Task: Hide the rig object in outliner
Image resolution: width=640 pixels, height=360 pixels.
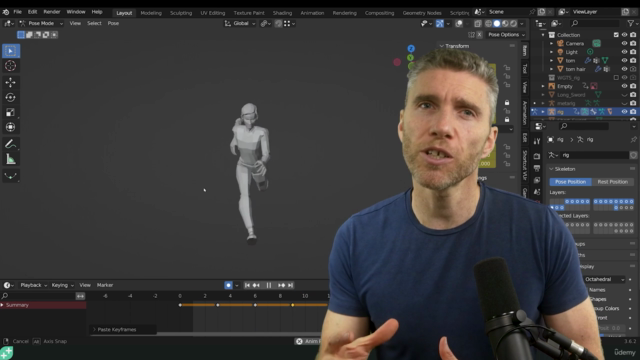Action: coord(624,111)
